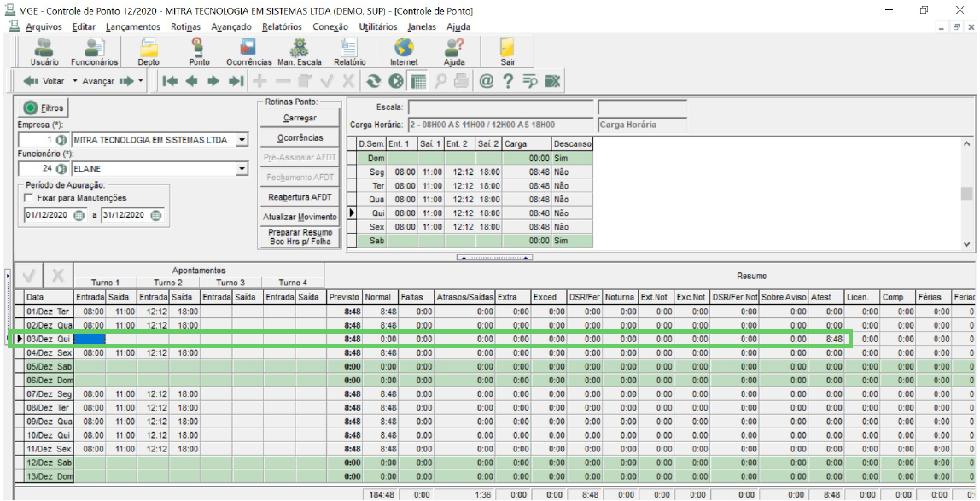Select the 07/Dez Seg date row
Viewport: 980px width, 501px height.
click(50, 393)
